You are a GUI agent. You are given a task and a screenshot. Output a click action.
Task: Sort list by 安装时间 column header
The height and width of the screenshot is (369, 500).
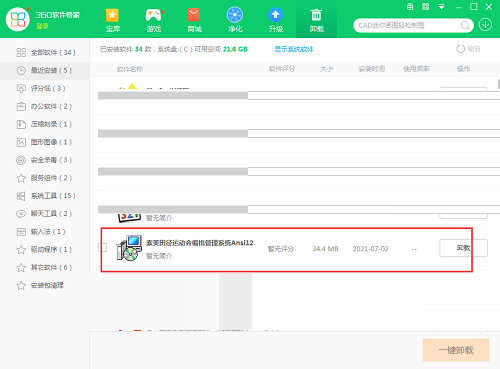tap(372, 69)
